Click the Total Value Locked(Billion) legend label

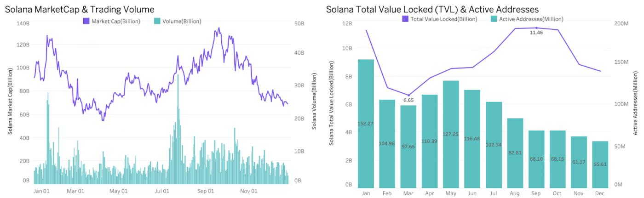(443, 19)
